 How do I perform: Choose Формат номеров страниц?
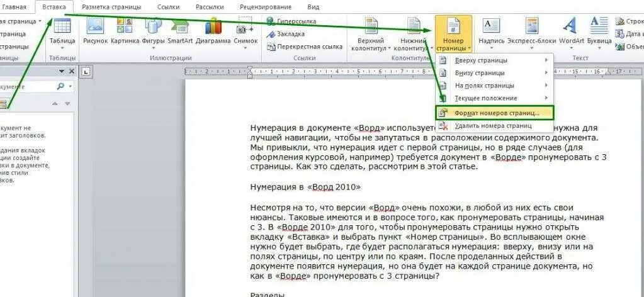coord(495,113)
